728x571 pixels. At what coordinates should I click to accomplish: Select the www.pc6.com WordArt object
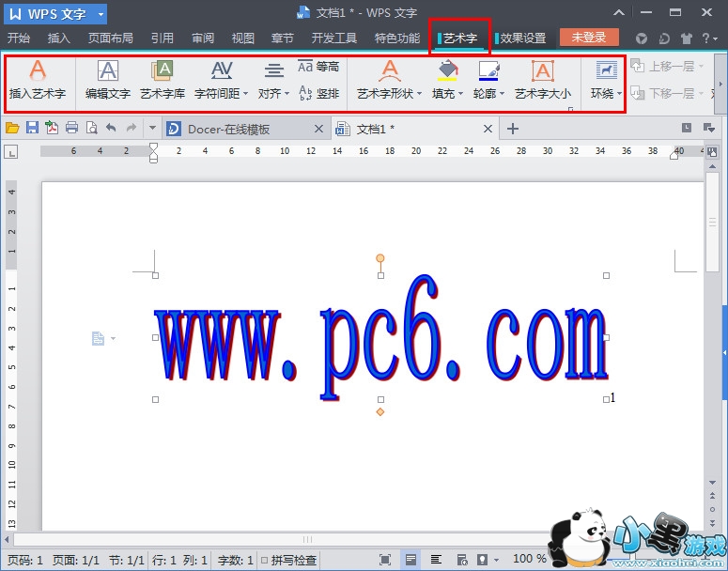click(x=380, y=337)
